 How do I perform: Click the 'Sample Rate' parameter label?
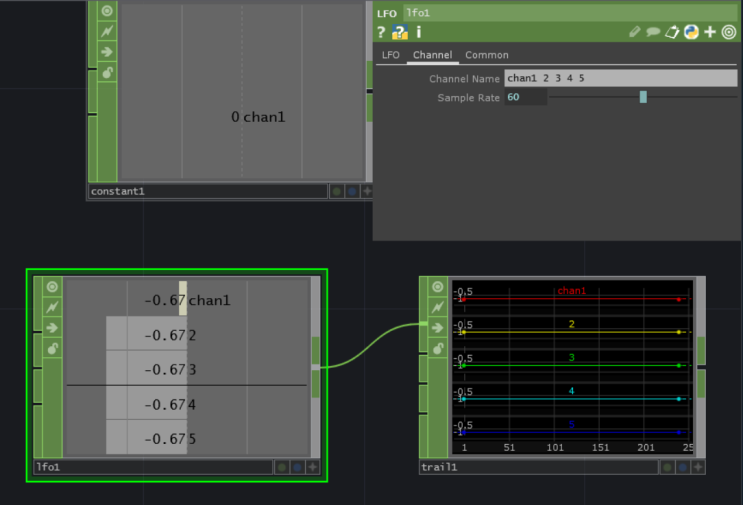click(x=468, y=98)
